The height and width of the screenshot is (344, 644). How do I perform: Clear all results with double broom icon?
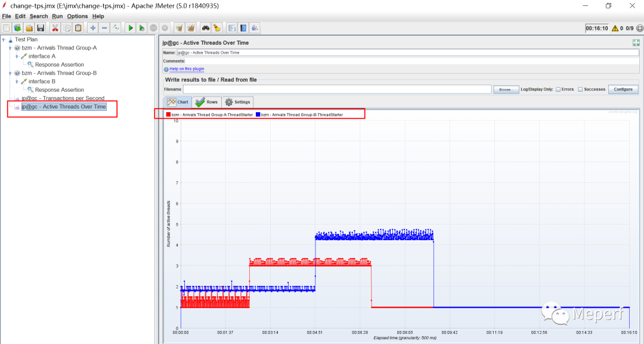[x=191, y=28]
